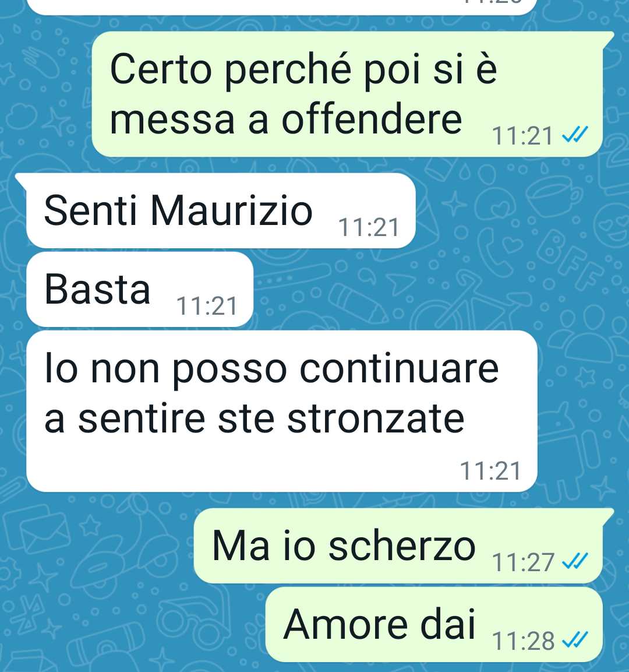The height and width of the screenshot is (672, 629).
Task: Click the 11:21 timestamp under 'stronzate'
Action: coord(490,471)
